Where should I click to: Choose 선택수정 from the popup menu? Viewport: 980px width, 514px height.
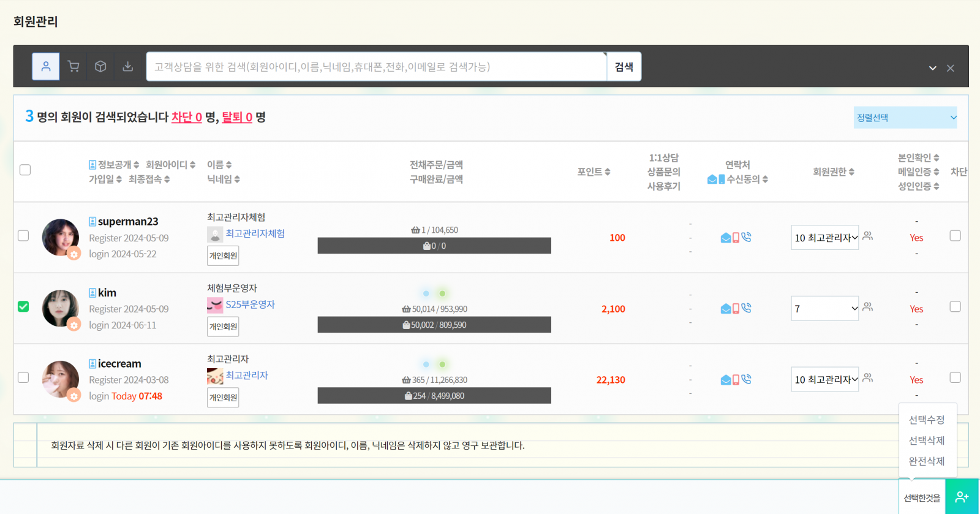click(x=926, y=420)
